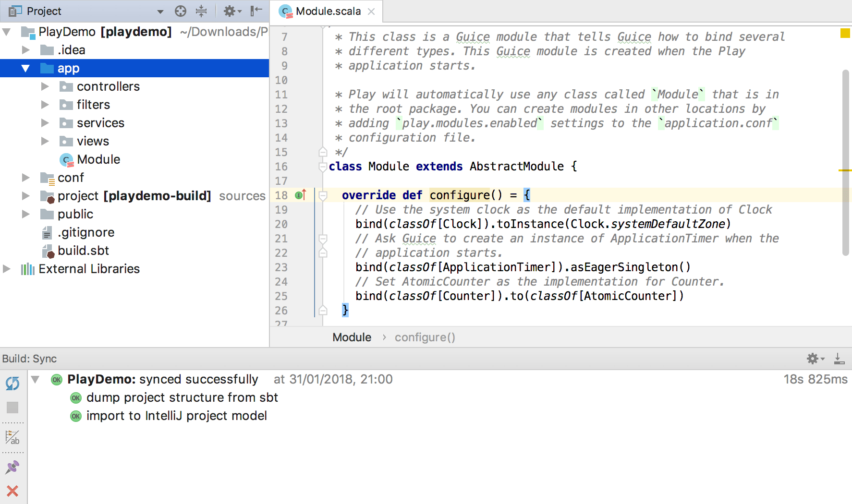
Task: Expand the .idea folder
Action: 26,50
